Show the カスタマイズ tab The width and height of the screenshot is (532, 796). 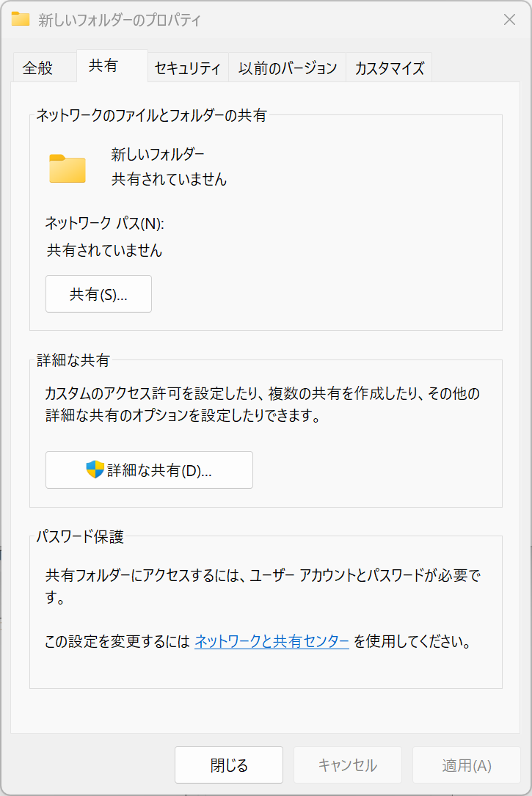point(390,68)
